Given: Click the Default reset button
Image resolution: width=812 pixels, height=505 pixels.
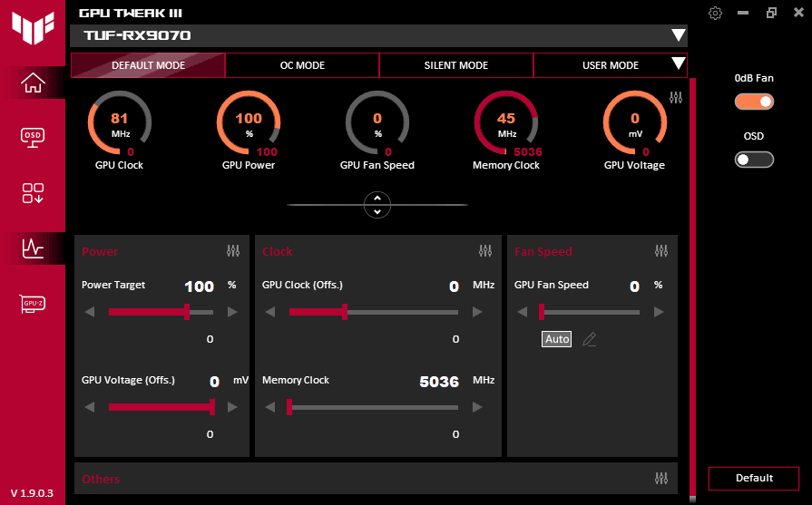Looking at the screenshot, I should tap(754, 478).
